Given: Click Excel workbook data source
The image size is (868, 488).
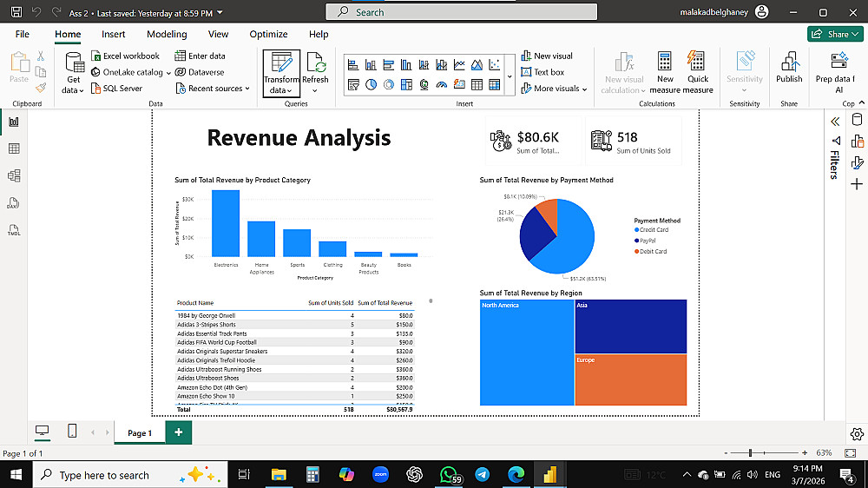Looking at the screenshot, I should [125, 56].
